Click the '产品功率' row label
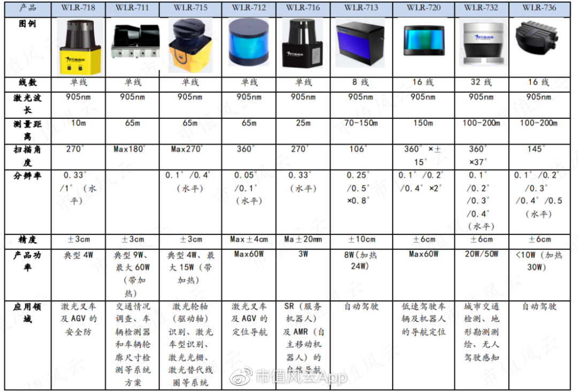 tap(28, 261)
